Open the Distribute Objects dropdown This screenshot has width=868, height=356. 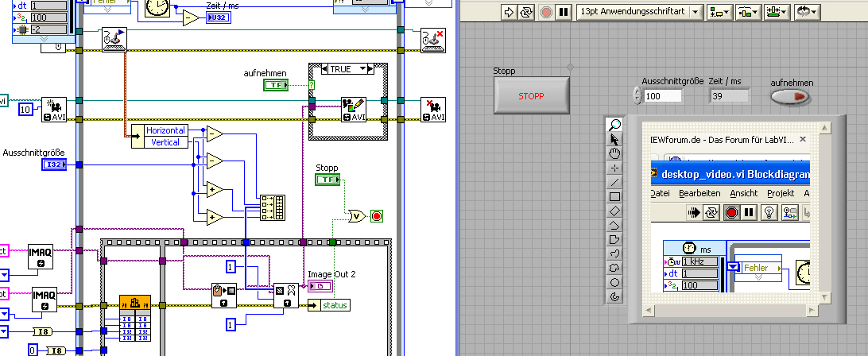pyautogui.click(x=748, y=12)
